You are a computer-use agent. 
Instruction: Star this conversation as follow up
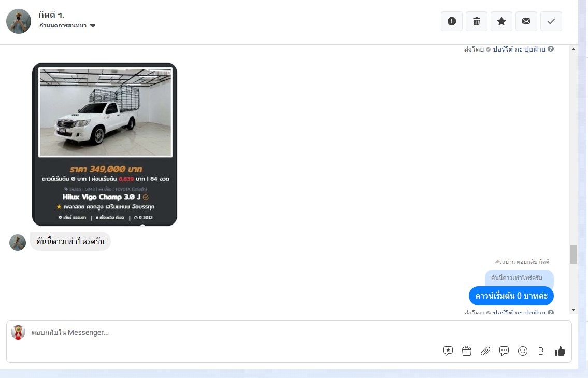pyautogui.click(x=501, y=21)
